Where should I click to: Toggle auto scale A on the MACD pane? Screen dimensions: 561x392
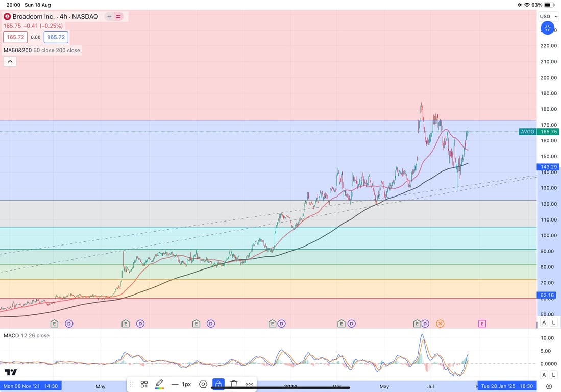[544, 375]
